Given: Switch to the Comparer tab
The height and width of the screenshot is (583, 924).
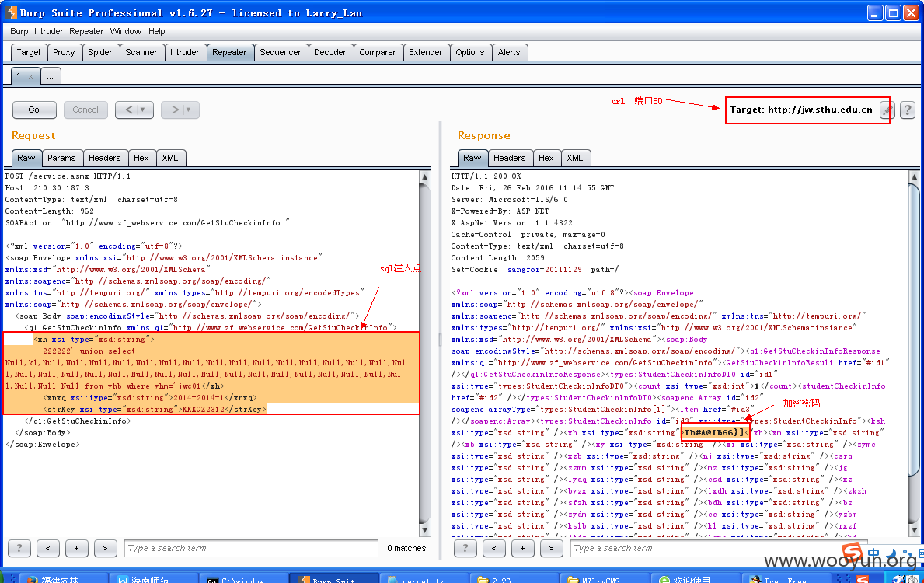Looking at the screenshot, I should pos(378,52).
